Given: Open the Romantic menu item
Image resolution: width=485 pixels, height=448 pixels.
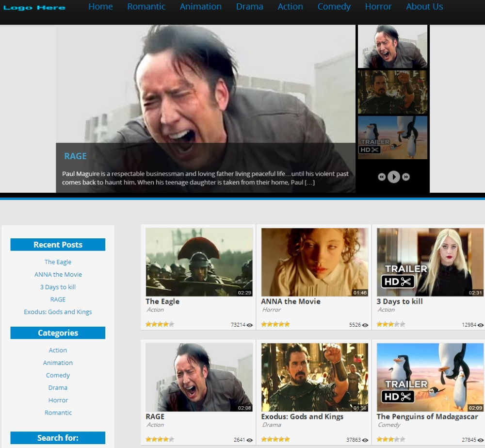Looking at the screenshot, I should [146, 6].
